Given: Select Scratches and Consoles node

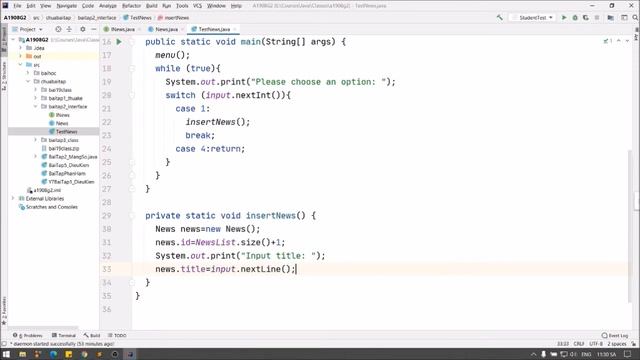Looking at the screenshot, I should coord(51,207).
